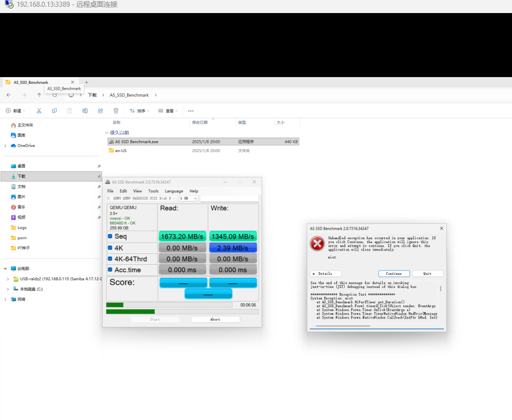Viewport: 512px width, 420px height.
Task: Click Continue in the exception dialog
Action: click(x=394, y=274)
